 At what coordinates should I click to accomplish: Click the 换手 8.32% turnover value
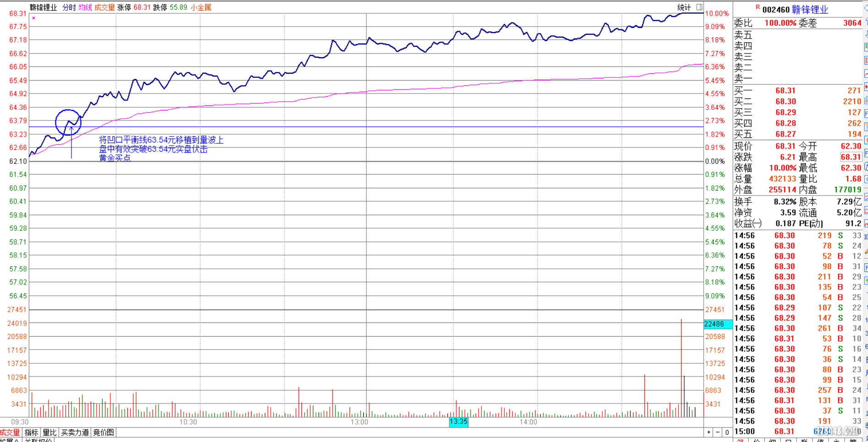pyautogui.click(x=785, y=202)
